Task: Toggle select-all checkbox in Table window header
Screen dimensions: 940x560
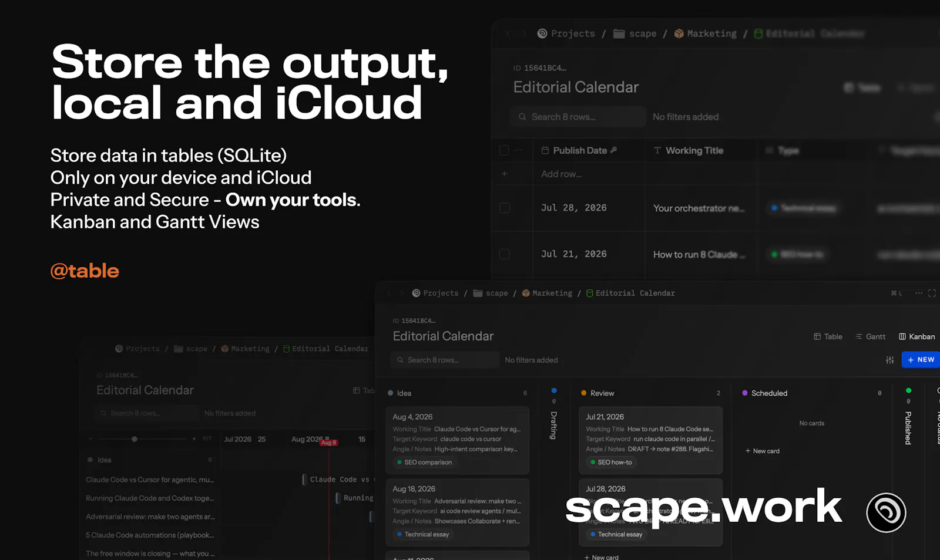Action: pyautogui.click(x=504, y=150)
